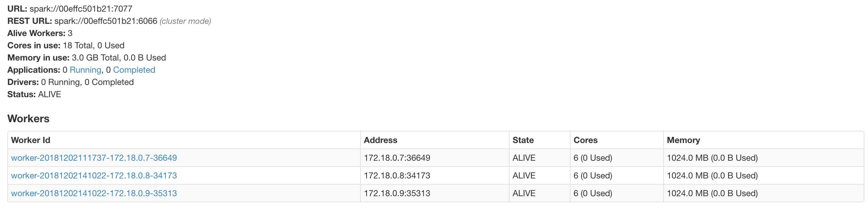Click the Memory cell of the last worker
Viewport: 868px width, 209px height.
click(x=712, y=193)
